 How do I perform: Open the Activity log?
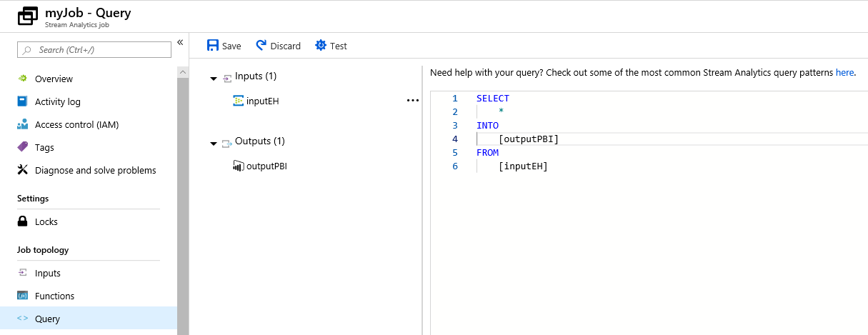point(57,101)
